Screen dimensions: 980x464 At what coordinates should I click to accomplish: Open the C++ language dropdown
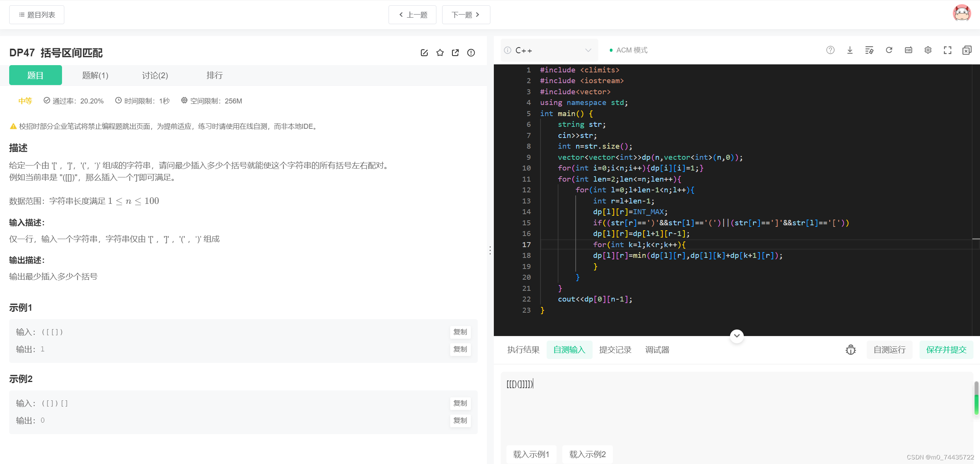(x=549, y=50)
